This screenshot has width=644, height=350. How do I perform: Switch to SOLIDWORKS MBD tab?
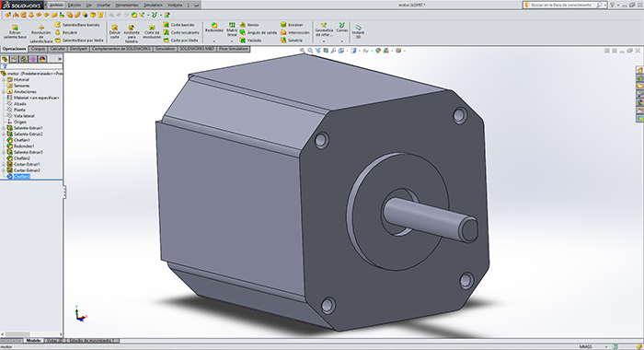pyautogui.click(x=197, y=49)
